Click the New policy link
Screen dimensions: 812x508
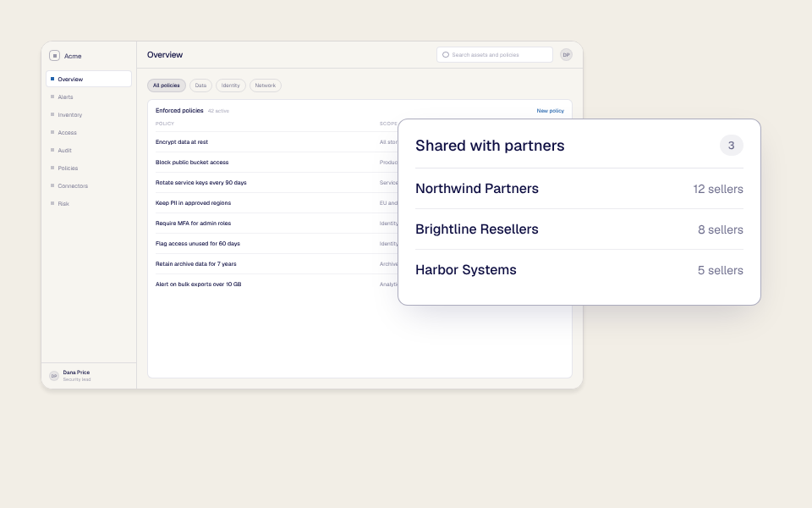[x=550, y=110]
